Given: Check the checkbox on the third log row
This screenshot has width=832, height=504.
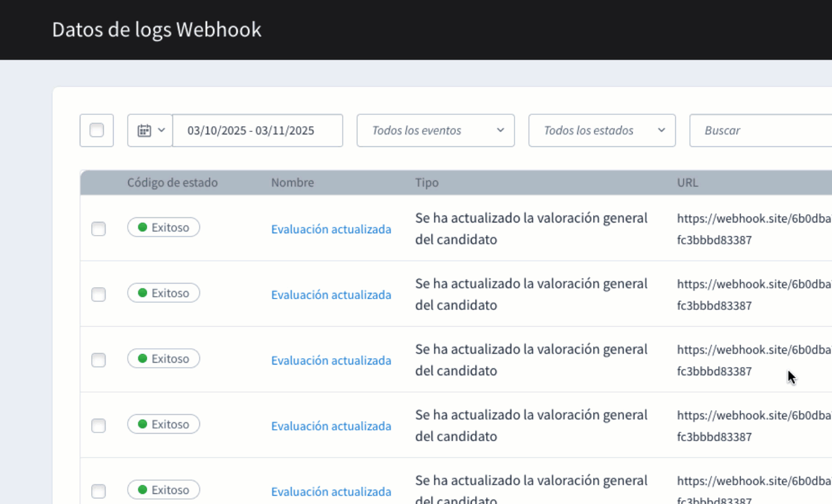Looking at the screenshot, I should 98,360.
